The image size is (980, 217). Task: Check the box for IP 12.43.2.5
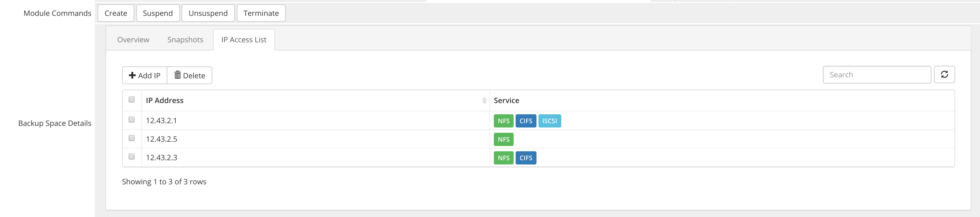132,138
